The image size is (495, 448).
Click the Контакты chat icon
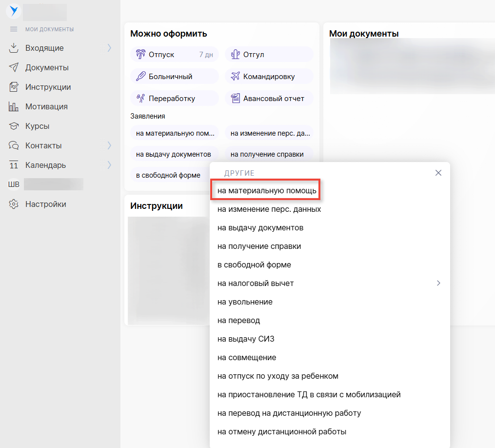click(x=14, y=145)
